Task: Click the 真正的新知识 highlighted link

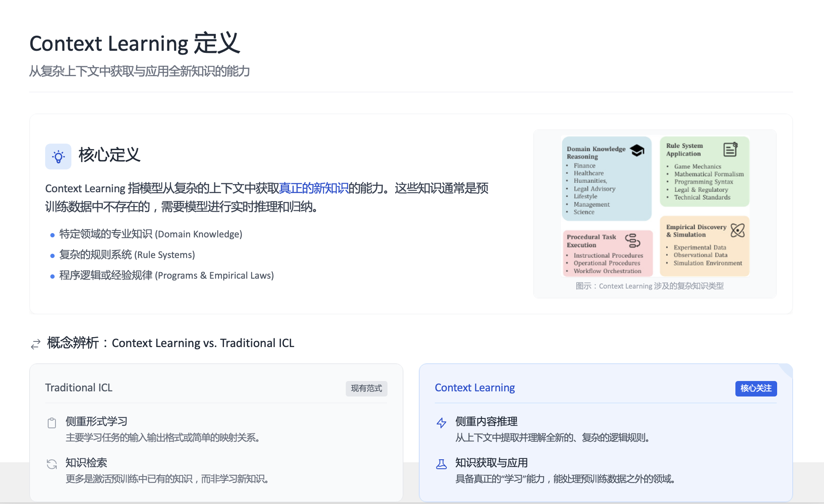Action: click(314, 188)
